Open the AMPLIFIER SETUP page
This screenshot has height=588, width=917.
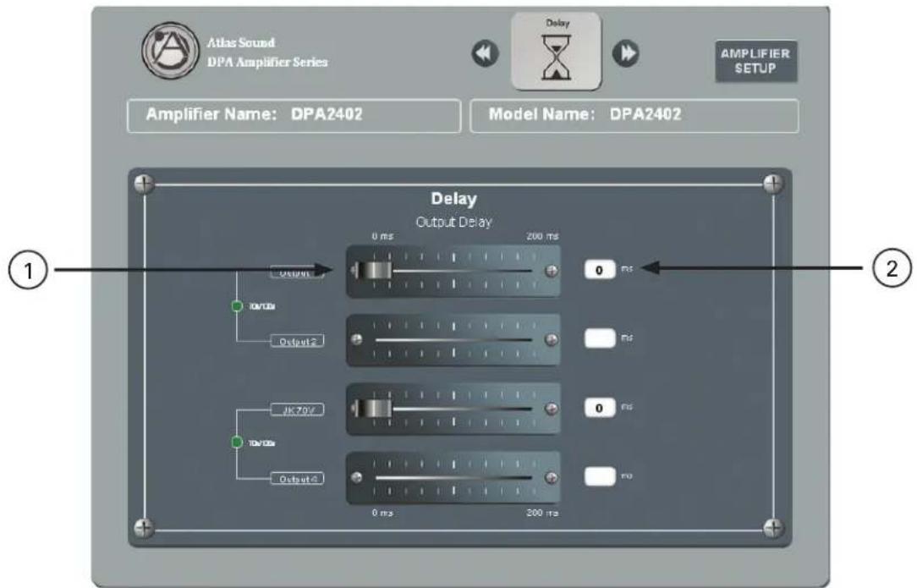pos(755,61)
